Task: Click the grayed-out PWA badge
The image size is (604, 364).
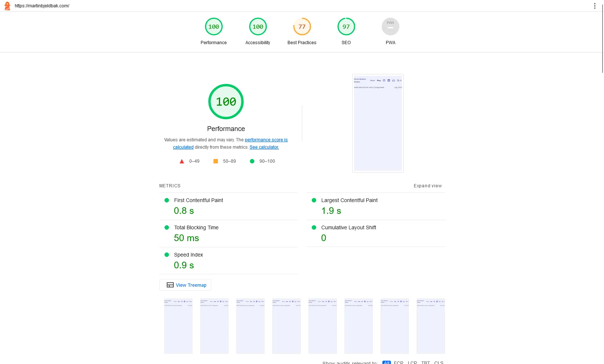Action: 390,26
